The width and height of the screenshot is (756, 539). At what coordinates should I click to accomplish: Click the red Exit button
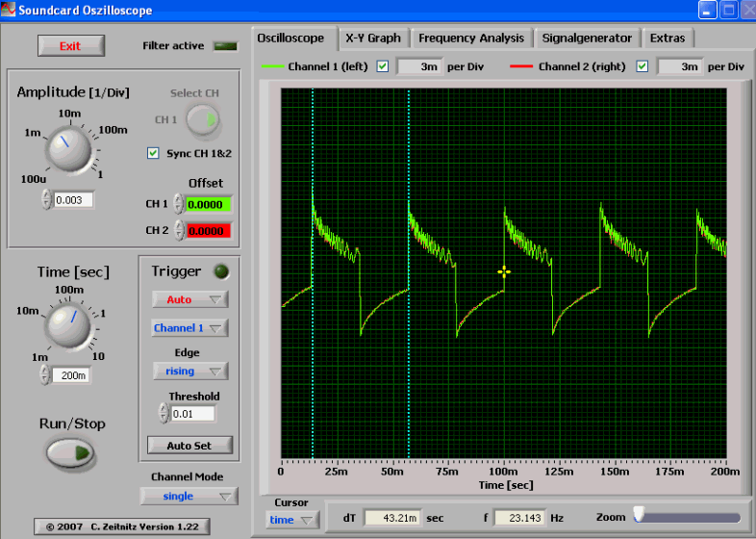71,46
